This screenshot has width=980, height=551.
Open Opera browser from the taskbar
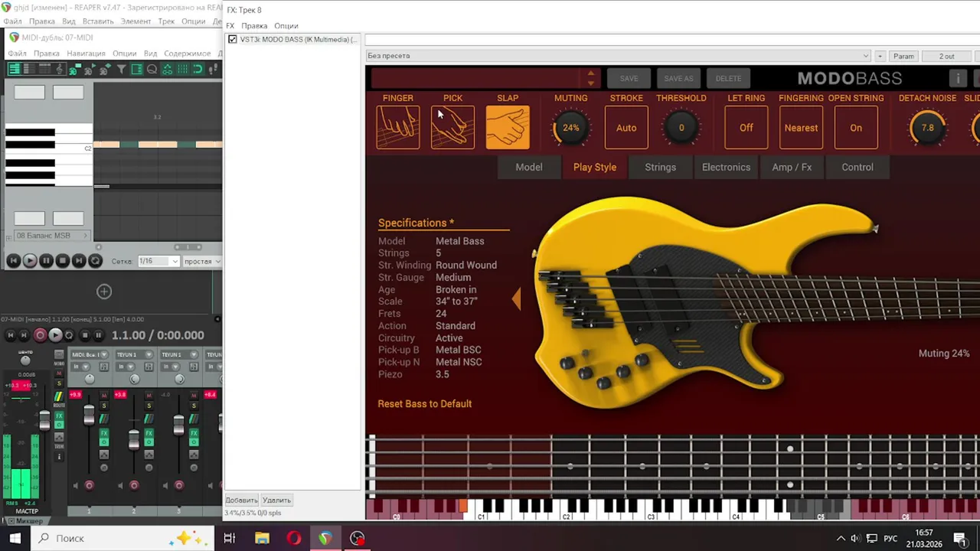click(x=294, y=538)
